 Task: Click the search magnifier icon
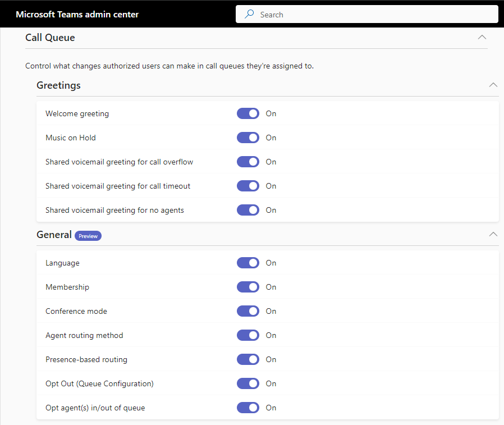(x=249, y=15)
